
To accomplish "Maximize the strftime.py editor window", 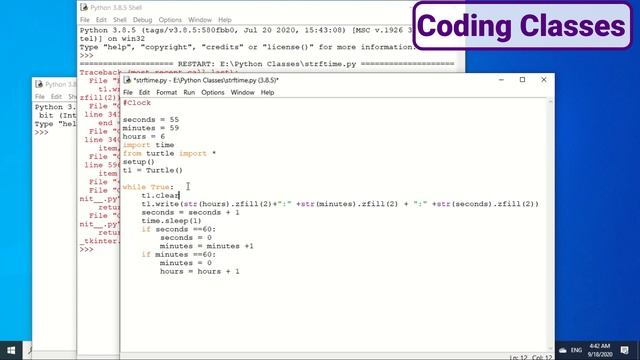I will tap(522, 80).
